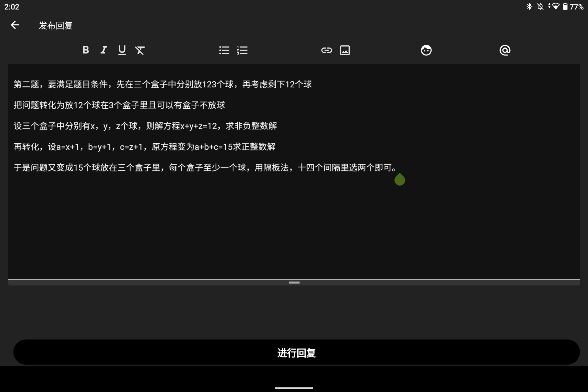Place cursor in line starting 于是问题又变成
The image size is (588, 392).
coord(205,168)
